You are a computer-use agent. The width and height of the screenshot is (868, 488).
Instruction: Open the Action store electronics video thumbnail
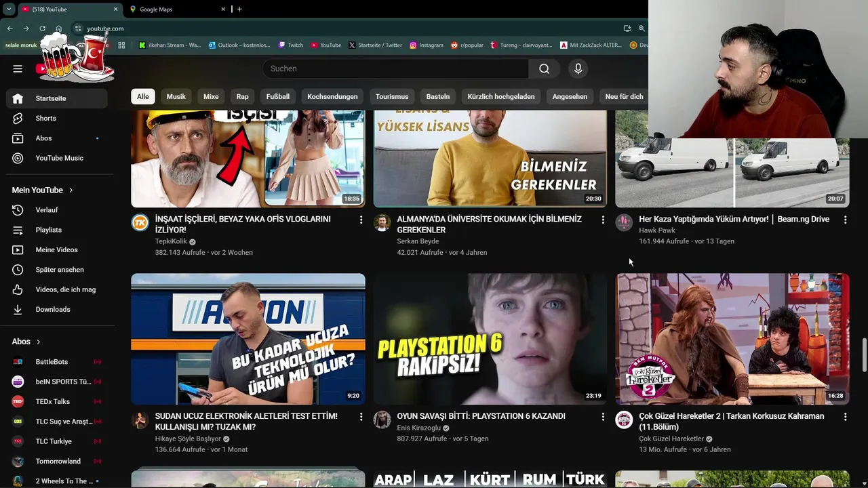coord(248,339)
